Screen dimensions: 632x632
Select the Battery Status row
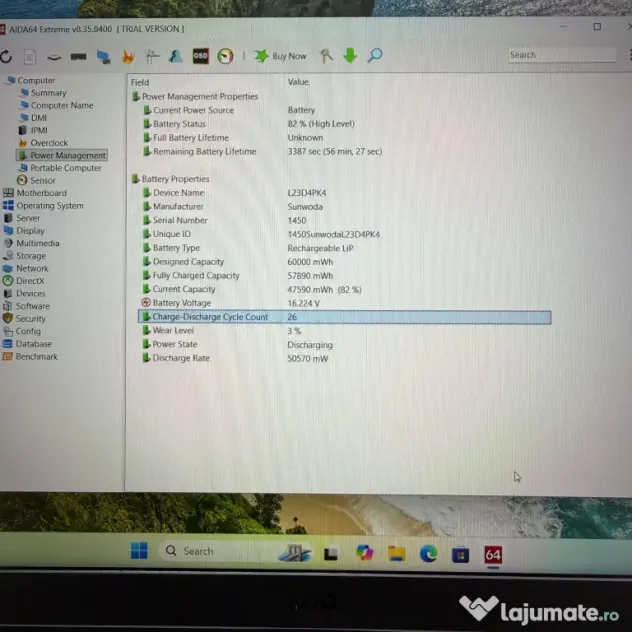347,124
